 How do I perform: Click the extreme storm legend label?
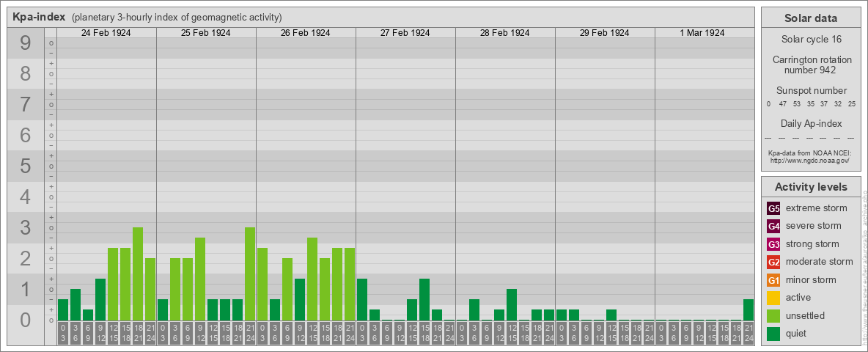tap(817, 209)
